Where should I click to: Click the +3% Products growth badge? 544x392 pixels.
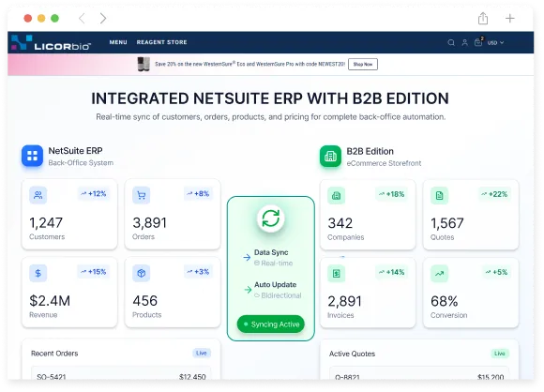pyautogui.click(x=198, y=272)
